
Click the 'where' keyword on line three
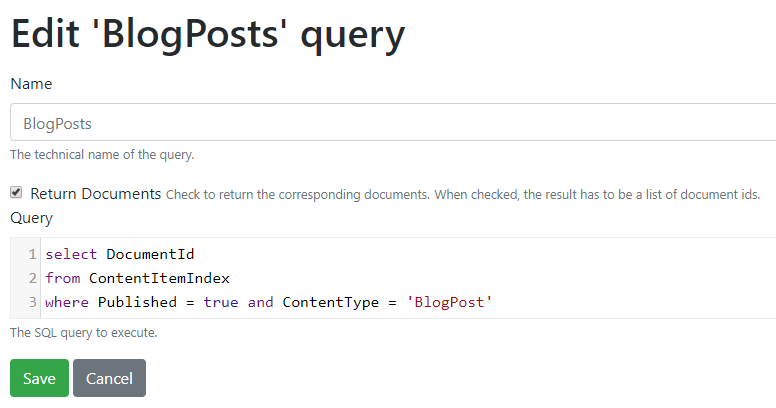tap(67, 302)
